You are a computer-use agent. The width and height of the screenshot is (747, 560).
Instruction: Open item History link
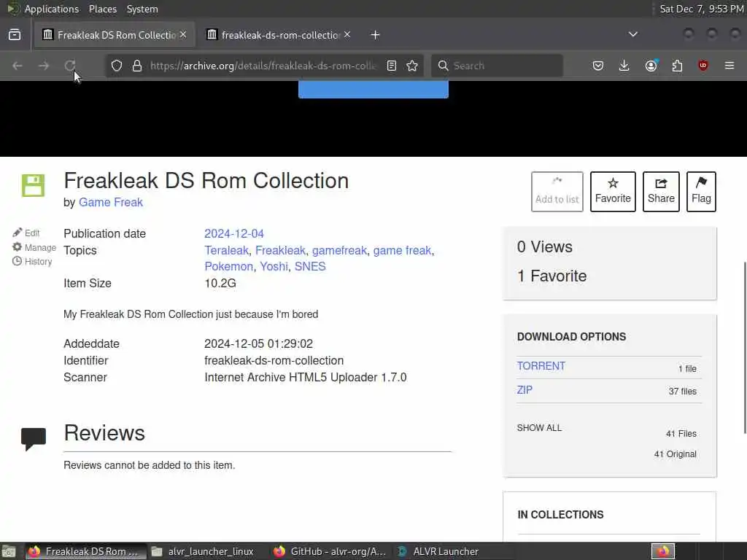32,262
